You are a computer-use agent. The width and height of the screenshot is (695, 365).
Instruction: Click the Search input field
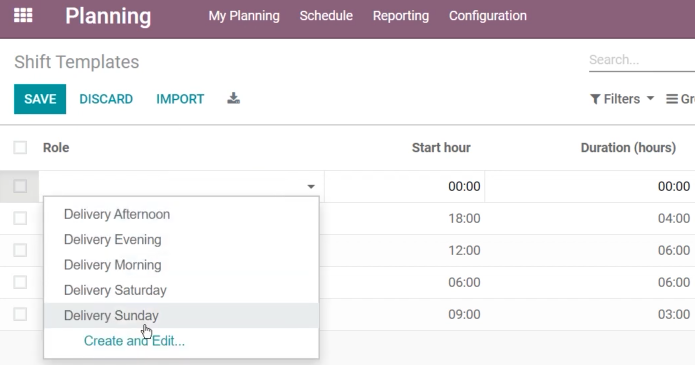[x=642, y=60]
